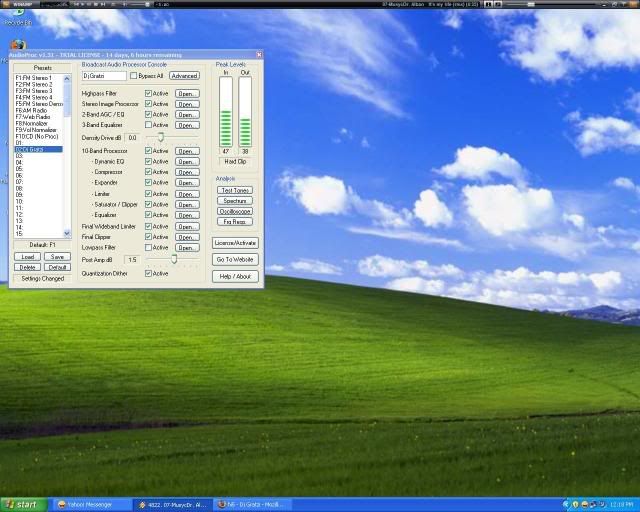Toggle 2-Band AGC / EQ Active checkbox
This screenshot has width=640, height=512.
tap(149, 114)
